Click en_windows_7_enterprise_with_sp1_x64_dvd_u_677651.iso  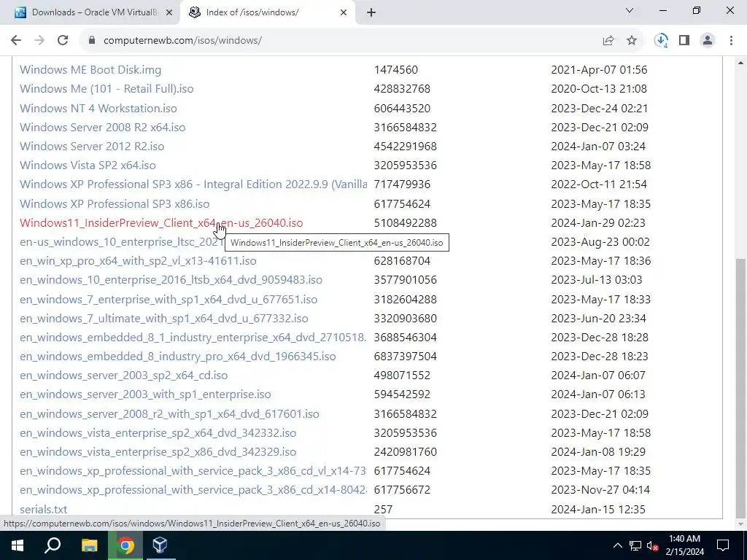click(169, 300)
